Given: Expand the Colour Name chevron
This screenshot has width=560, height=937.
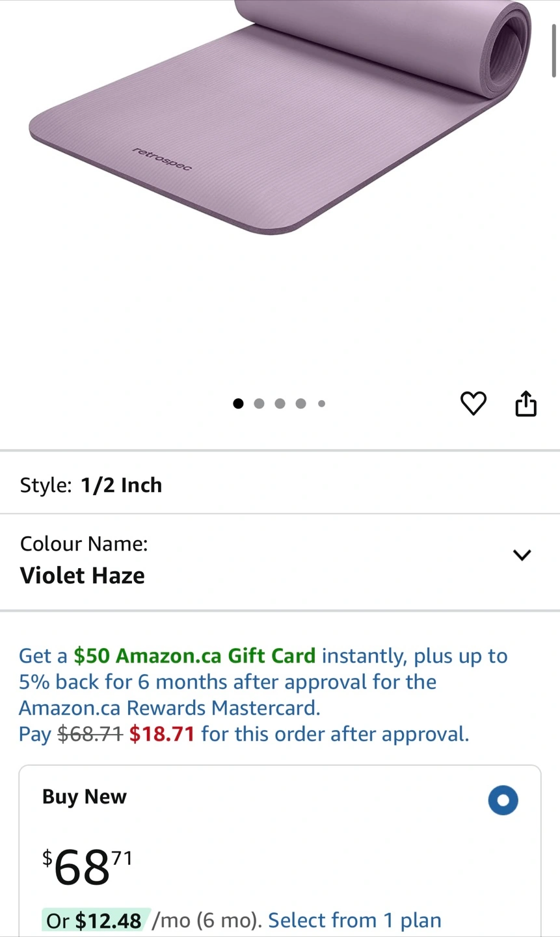Looking at the screenshot, I should (522, 555).
